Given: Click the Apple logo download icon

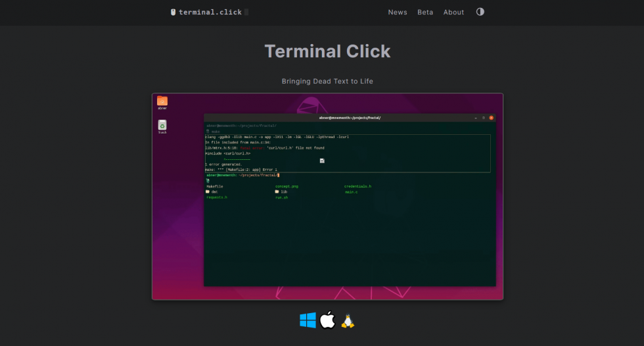Looking at the screenshot, I should pos(327,320).
